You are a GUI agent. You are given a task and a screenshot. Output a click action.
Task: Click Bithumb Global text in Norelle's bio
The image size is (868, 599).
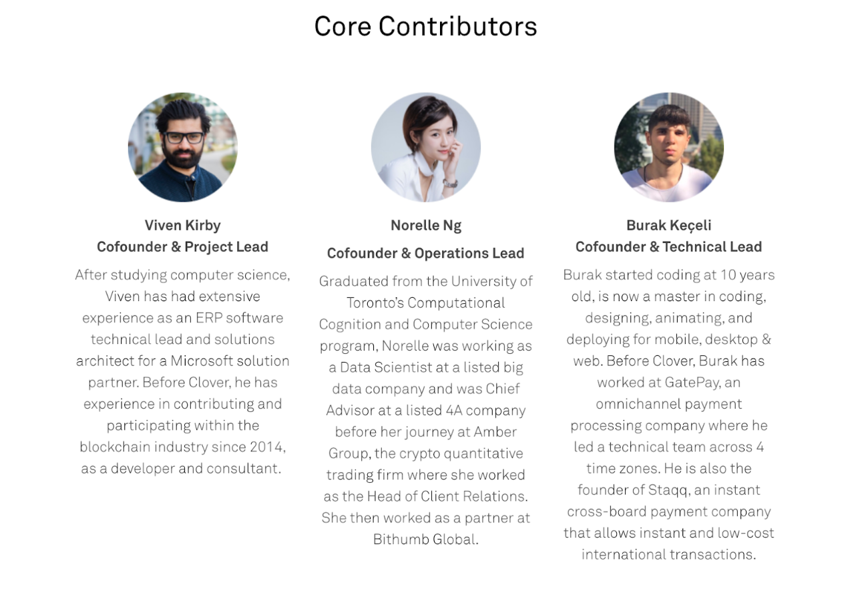[x=425, y=540]
